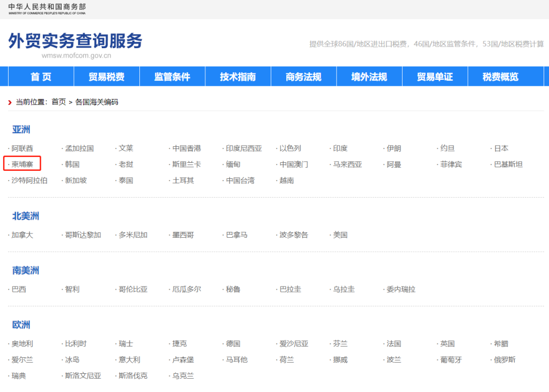Select 约旦 link
The height and width of the screenshot is (392, 549).
point(448,148)
